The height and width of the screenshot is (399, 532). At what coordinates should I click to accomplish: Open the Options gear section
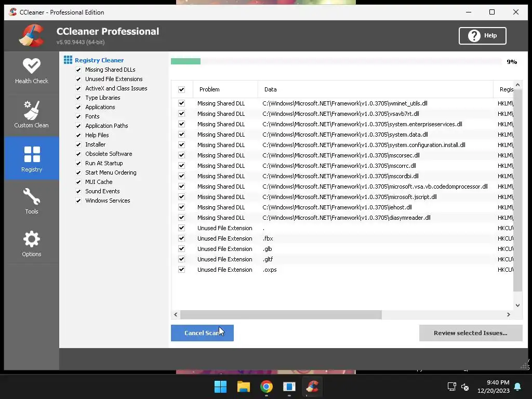(32, 244)
